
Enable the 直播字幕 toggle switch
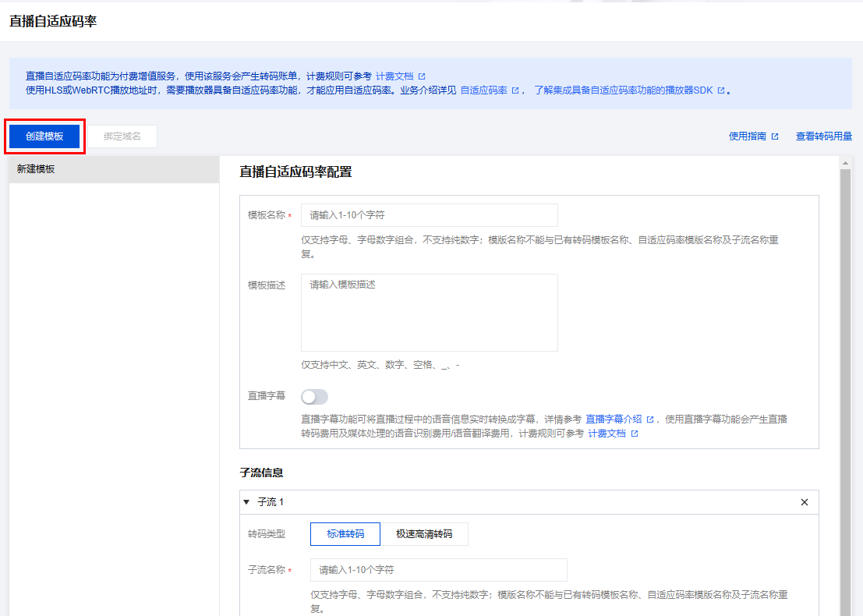point(315,397)
